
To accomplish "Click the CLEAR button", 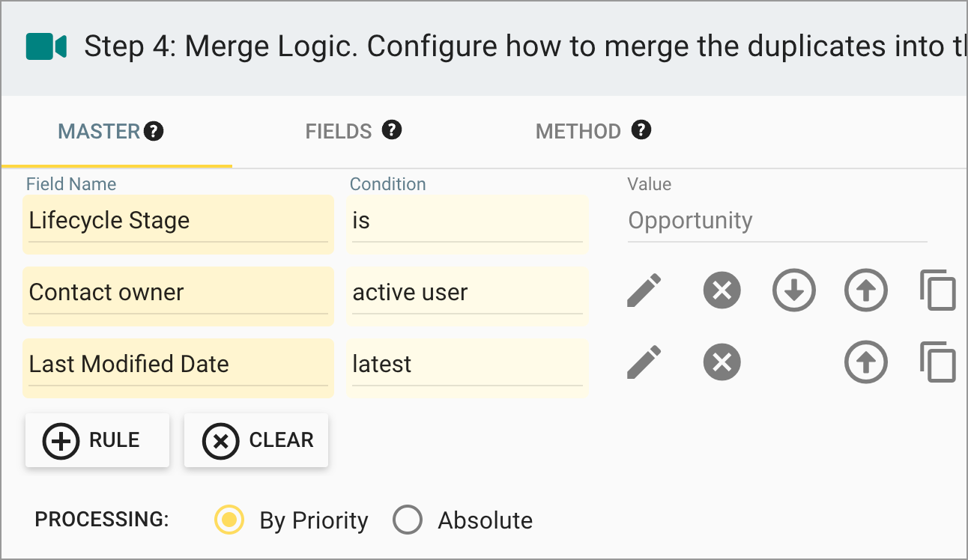I will point(256,440).
